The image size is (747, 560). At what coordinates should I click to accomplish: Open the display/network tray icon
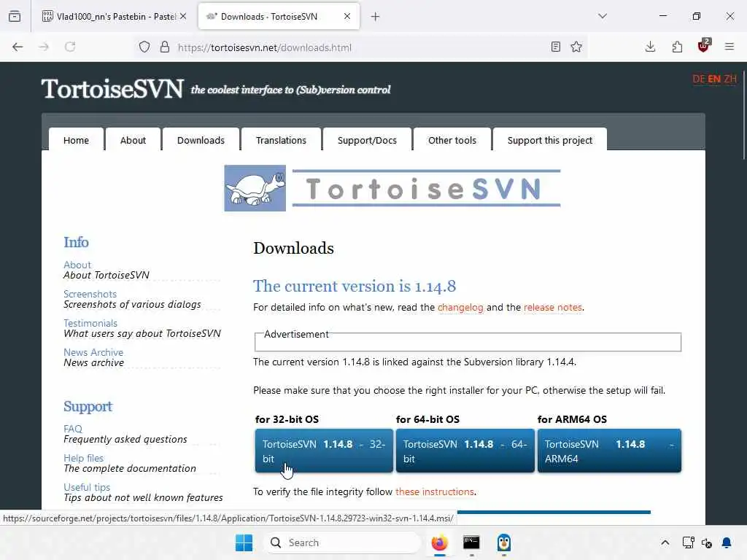(x=688, y=542)
